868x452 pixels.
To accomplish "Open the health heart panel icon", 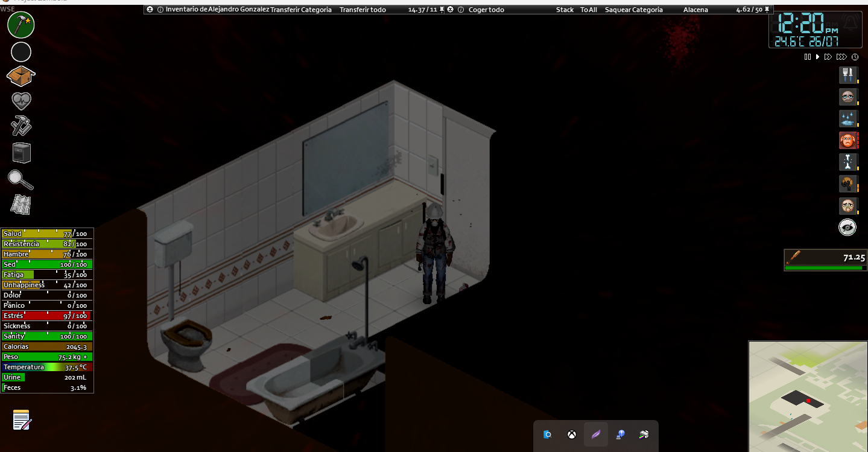I will 21,101.
